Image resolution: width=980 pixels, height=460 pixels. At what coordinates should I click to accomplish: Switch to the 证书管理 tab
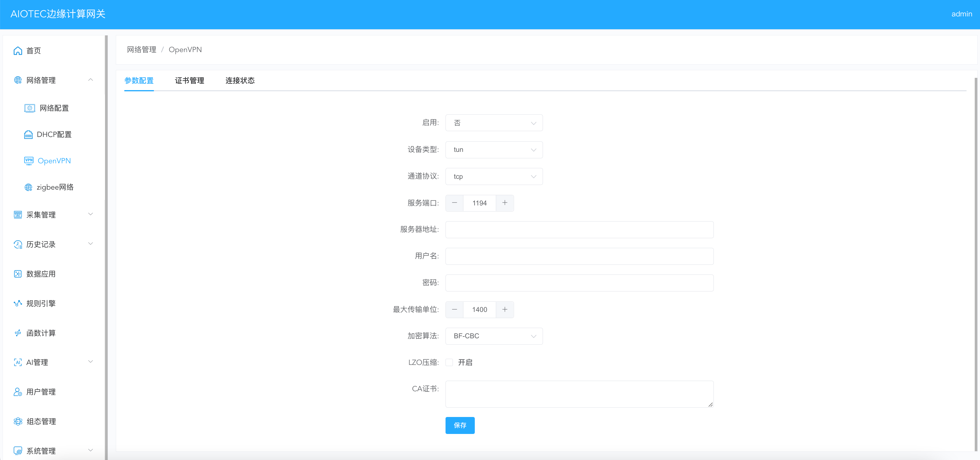(190, 80)
